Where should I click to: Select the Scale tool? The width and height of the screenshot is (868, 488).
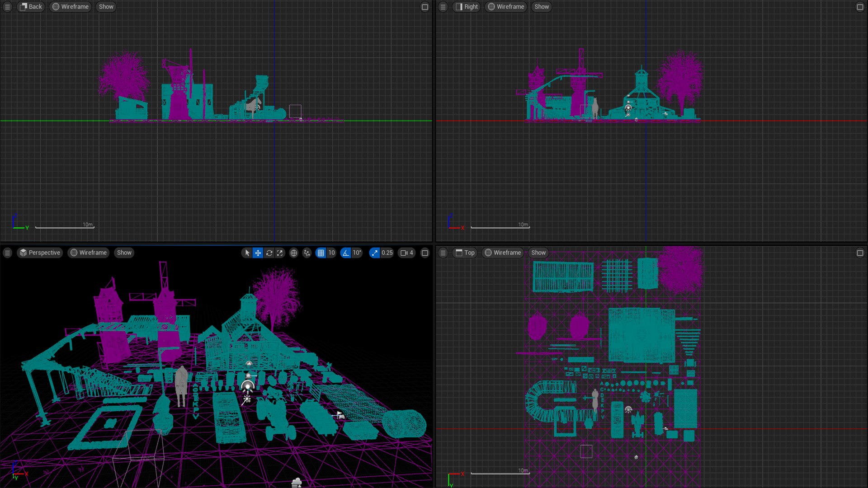click(x=280, y=253)
